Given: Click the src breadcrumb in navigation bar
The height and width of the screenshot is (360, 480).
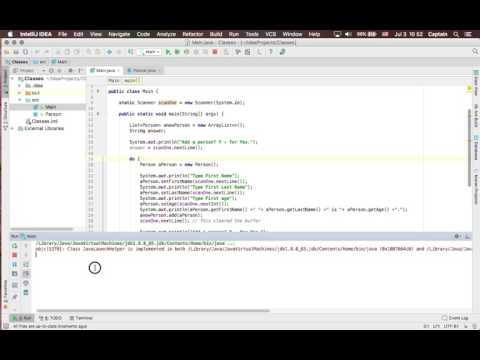Looking at the screenshot, I should pos(40,62).
